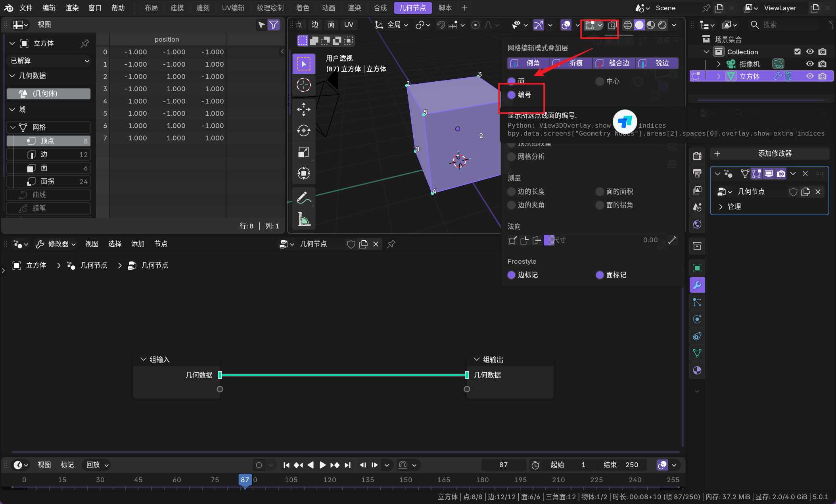This screenshot has width=836, height=504.
Task: Pick the Annotate pencil tool
Action: click(304, 197)
